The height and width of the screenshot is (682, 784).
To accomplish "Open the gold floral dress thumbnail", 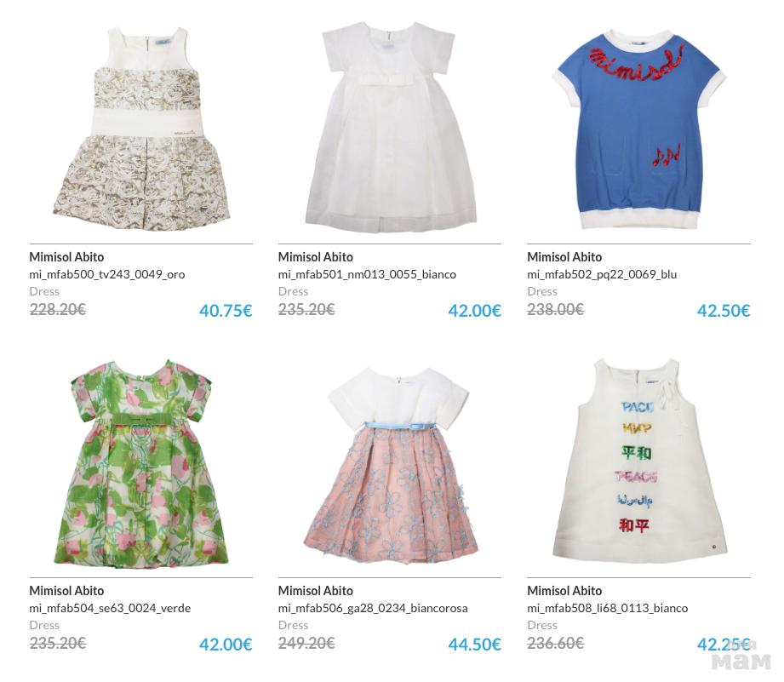I will pos(141,129).
